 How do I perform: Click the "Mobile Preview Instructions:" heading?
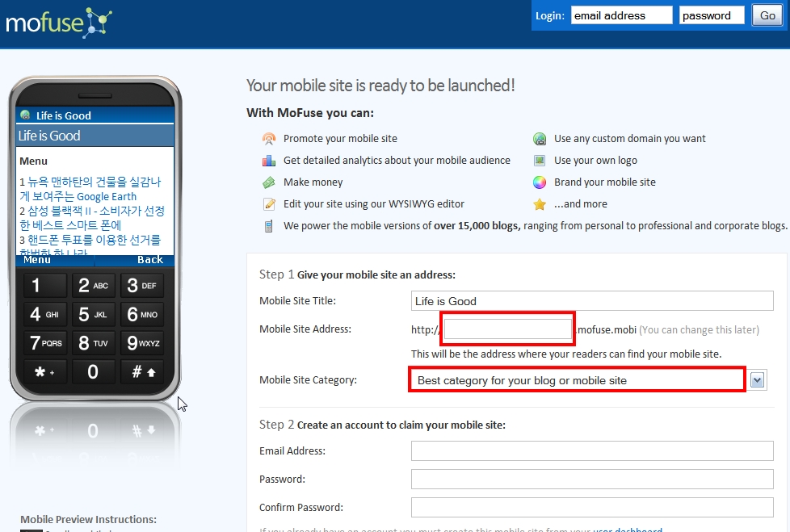[88, 519]
